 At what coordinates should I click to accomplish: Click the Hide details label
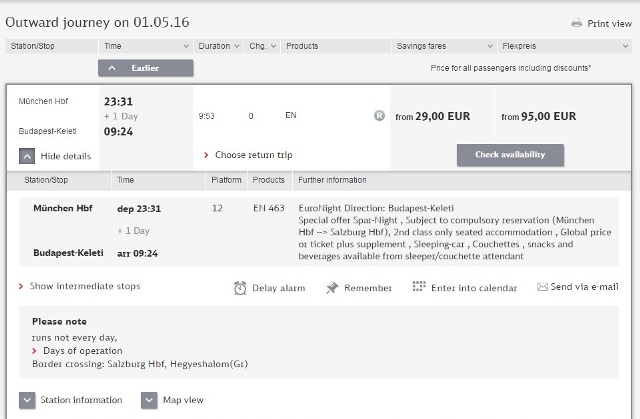click(x=66, y=156)
